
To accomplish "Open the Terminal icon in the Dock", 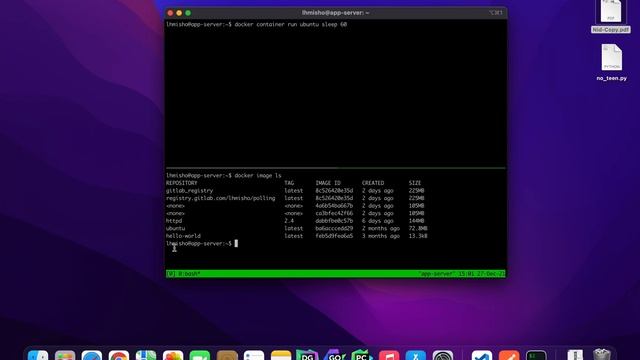I will pos(536,355).
